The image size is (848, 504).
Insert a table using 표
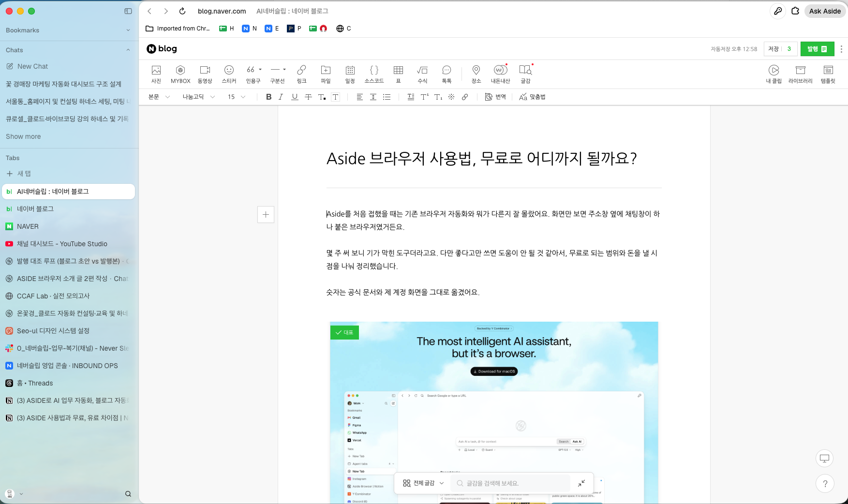tap(398, 74)
